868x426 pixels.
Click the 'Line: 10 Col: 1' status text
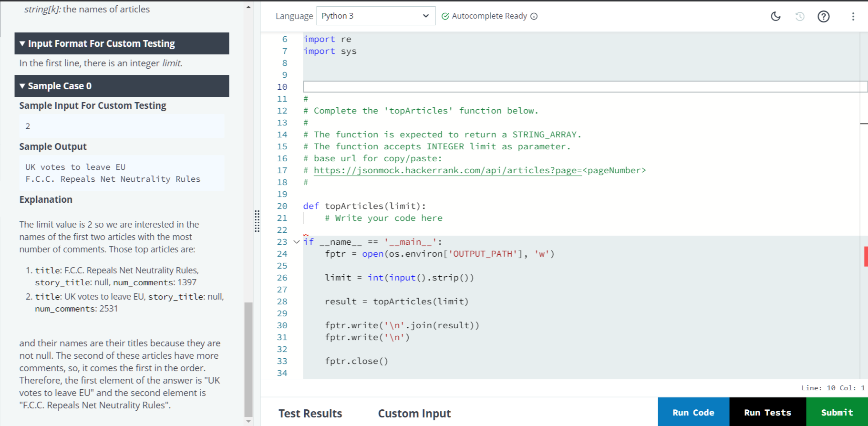833,388
